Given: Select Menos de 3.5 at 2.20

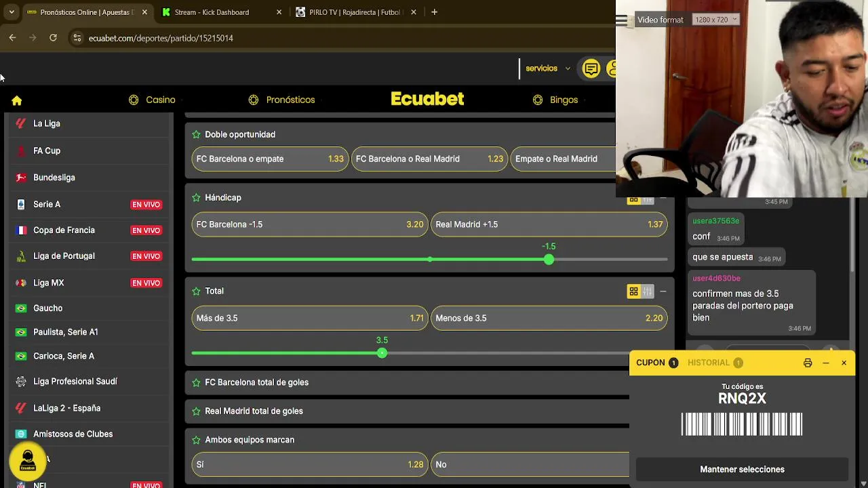Looking at the screenshot, I should tap(549, 318).
